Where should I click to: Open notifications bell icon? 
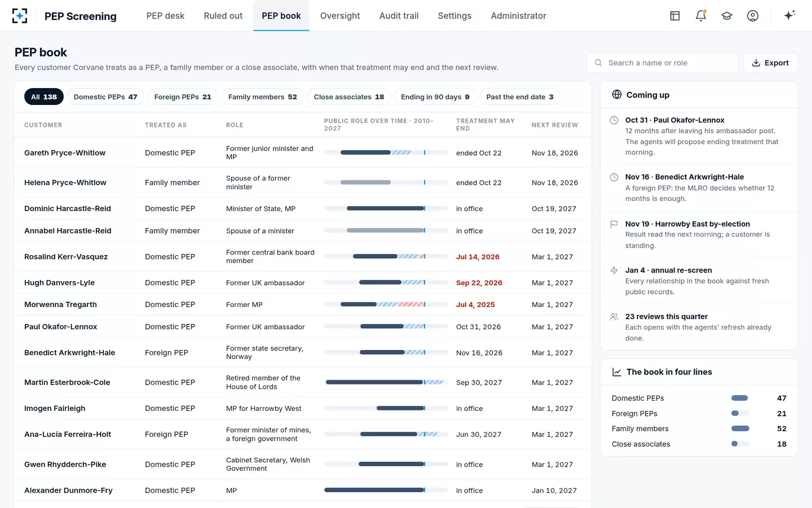[701, 16]
